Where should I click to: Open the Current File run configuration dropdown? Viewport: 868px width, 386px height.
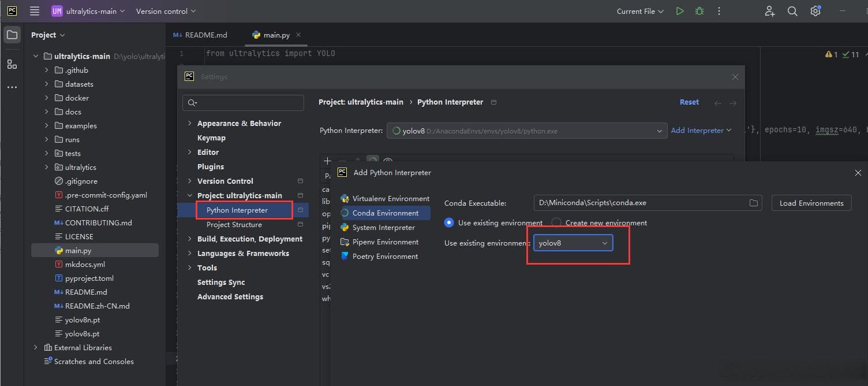(x=640, y=11)
